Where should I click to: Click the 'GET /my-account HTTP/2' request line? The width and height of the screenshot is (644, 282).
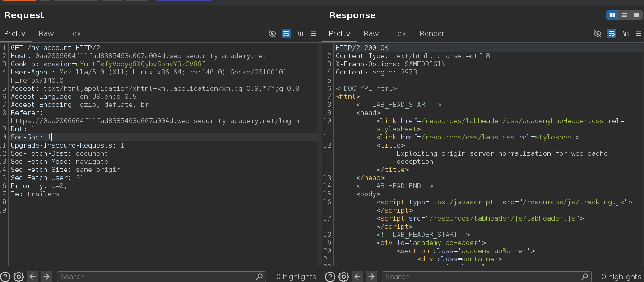point(56,48)
